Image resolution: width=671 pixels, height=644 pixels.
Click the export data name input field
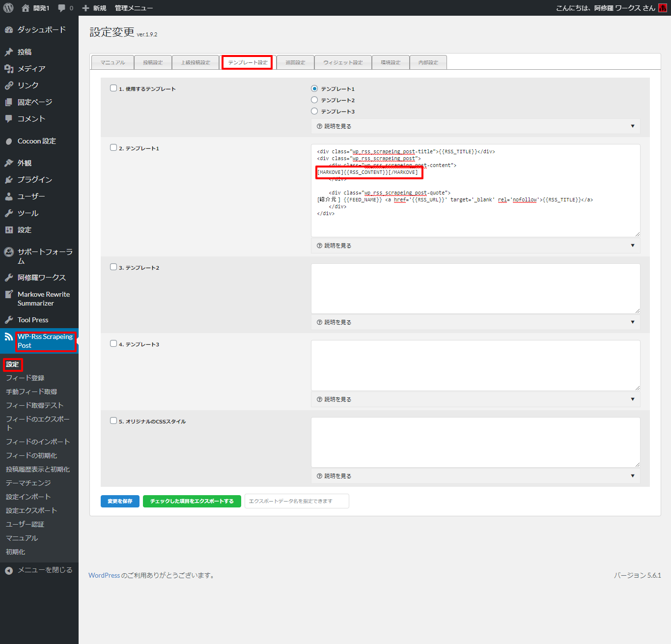click(x=297, y=501)
